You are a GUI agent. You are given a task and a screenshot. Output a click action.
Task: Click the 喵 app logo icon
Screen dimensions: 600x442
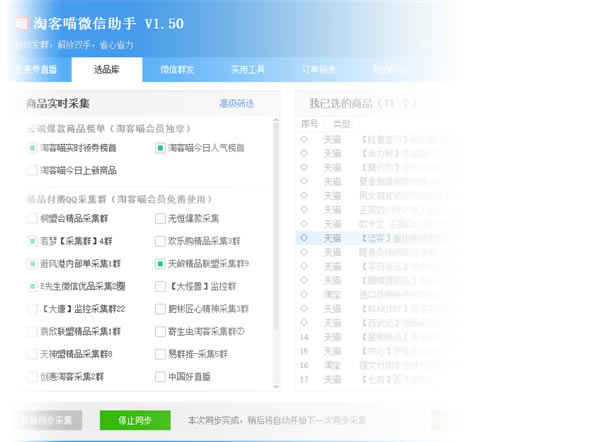click(22, 23)
